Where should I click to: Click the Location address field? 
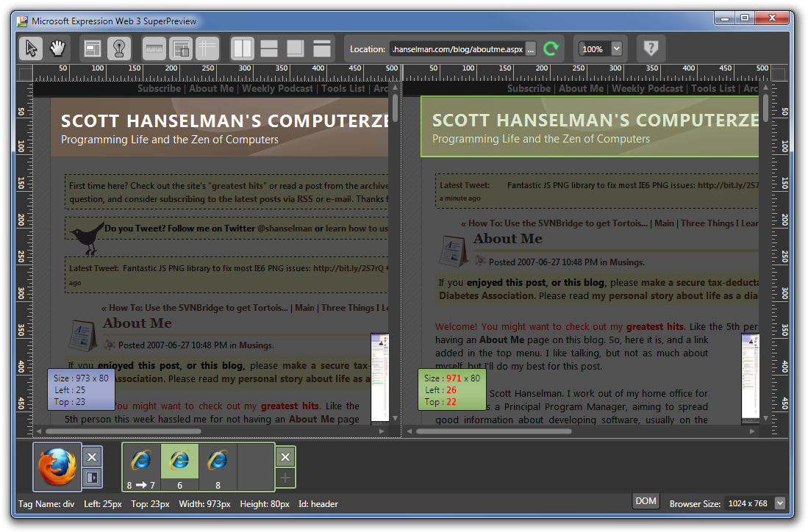coord(457,49)
